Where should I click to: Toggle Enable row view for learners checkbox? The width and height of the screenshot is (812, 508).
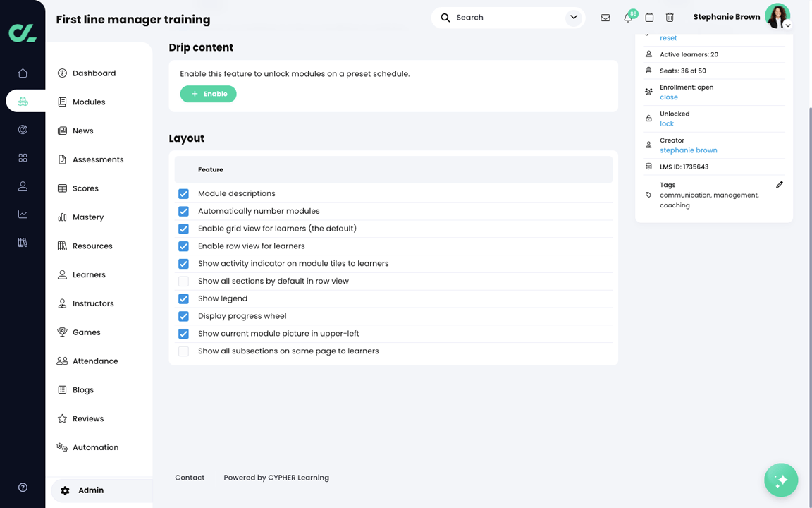(183, 246)
